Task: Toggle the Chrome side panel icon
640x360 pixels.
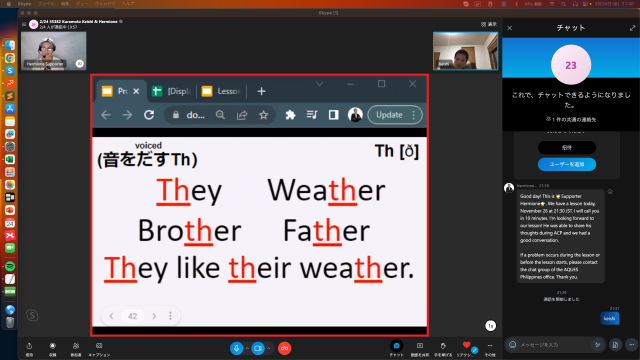Action: coord(333,115)
